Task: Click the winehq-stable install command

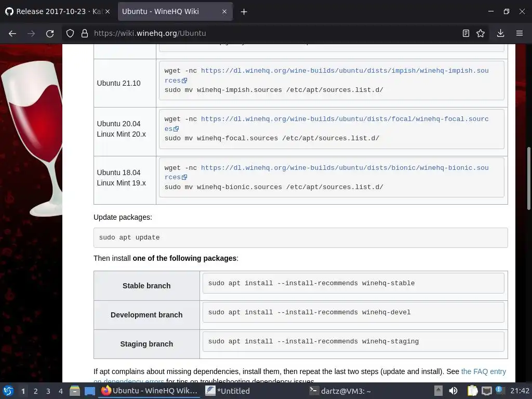Action: [353, 283]
